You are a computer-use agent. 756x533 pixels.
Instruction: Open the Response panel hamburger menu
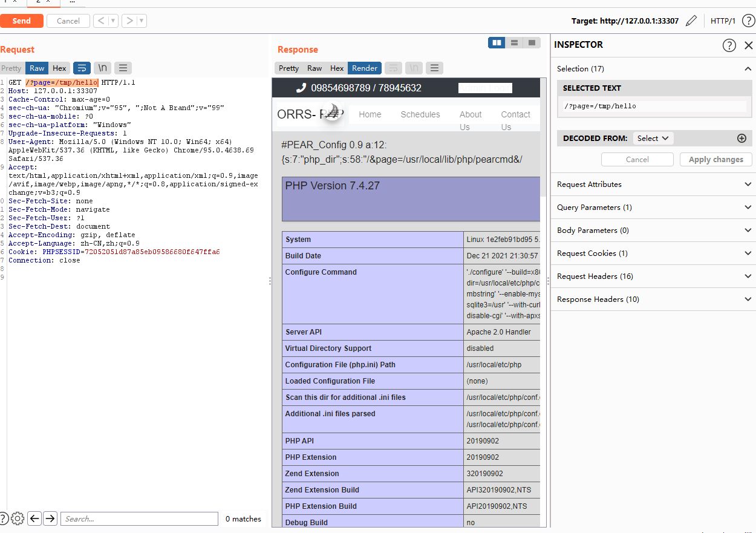434,68
